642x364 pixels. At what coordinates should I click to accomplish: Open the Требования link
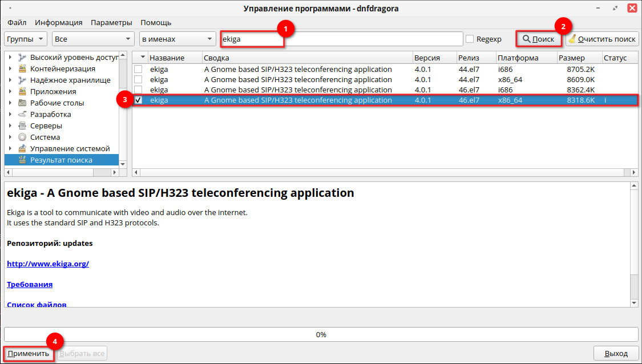pos(30,284)
